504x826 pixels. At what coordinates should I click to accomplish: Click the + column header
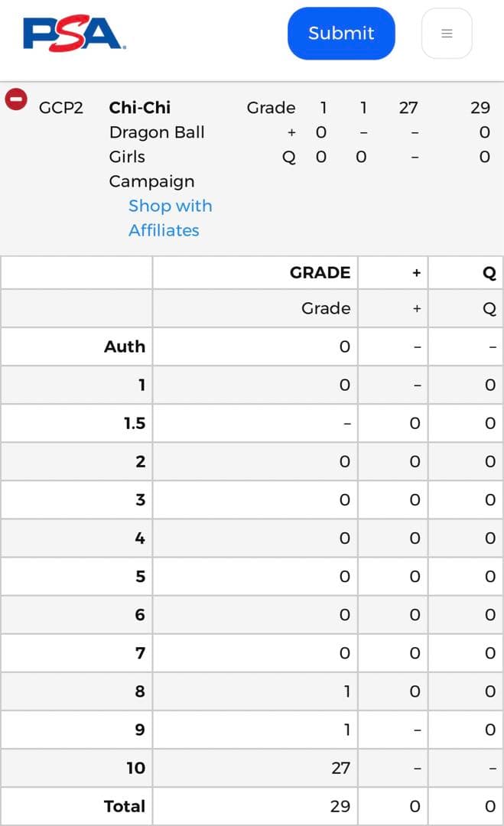tap(416, 272)
